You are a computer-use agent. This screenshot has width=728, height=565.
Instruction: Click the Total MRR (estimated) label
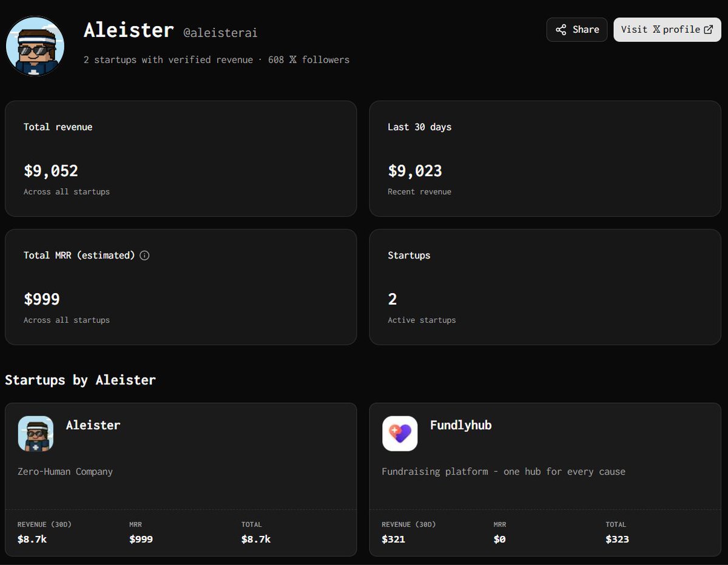point(79,255)
